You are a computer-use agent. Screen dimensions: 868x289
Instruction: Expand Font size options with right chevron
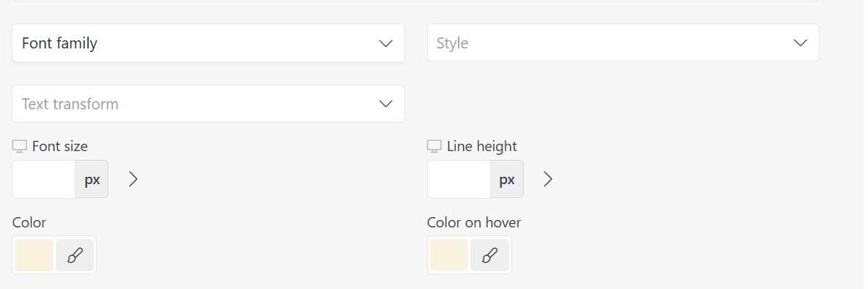click(133, 179)
